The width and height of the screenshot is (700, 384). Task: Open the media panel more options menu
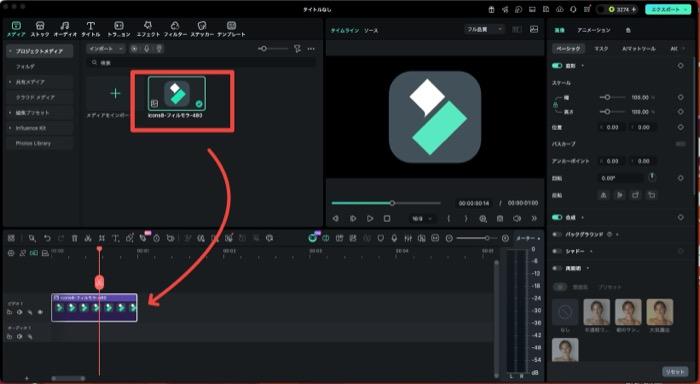(311, 49)
